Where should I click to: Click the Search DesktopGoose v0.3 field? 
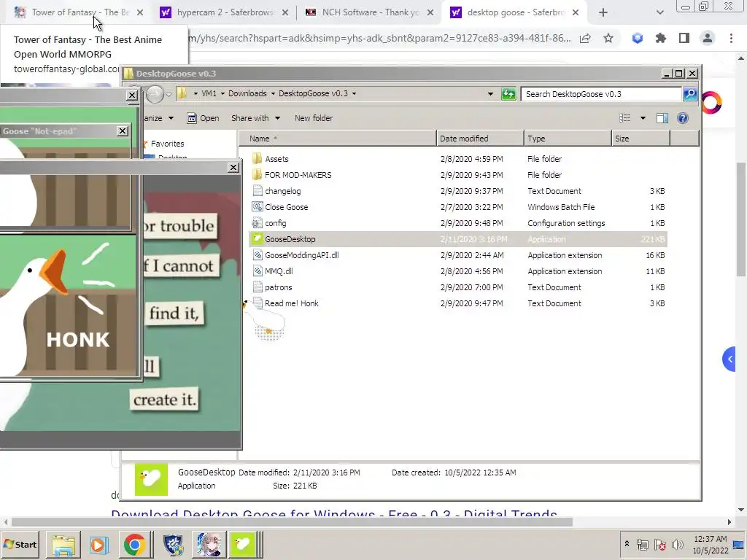[x=601, y=94]
